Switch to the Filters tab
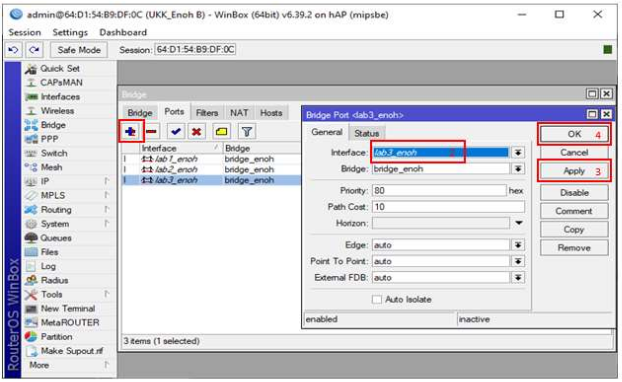The image size is (622, 382). (x=207, y=113)
